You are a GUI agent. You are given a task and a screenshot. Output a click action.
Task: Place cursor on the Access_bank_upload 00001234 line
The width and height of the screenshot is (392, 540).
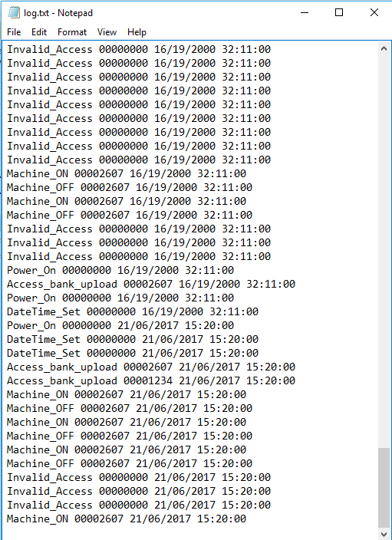point(151,380)
